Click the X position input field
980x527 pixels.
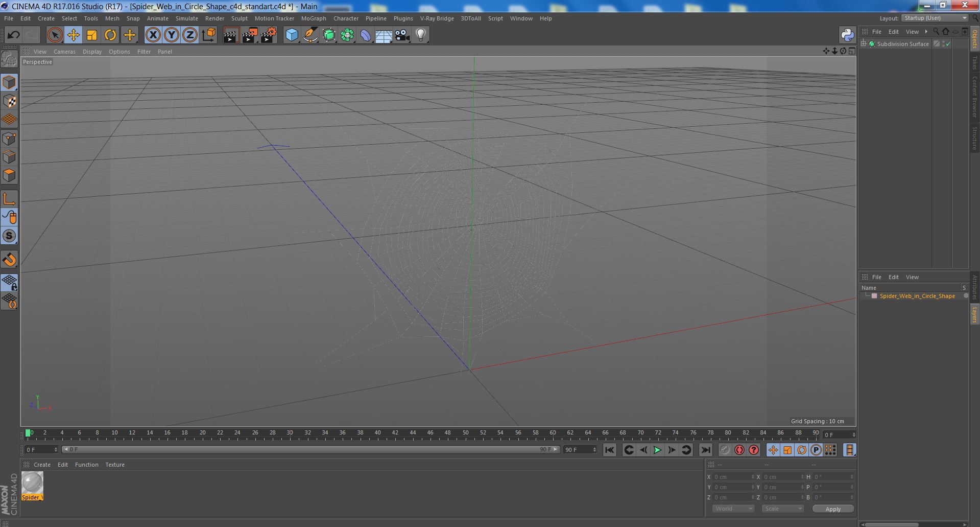733,477
